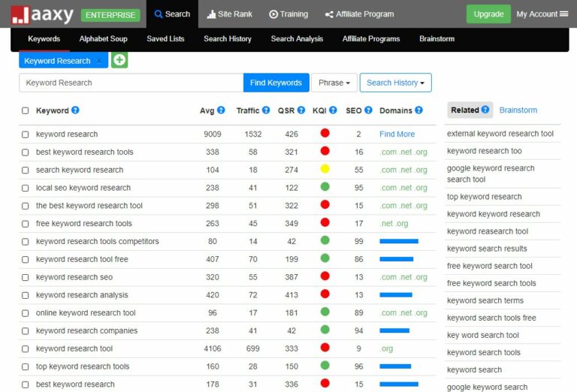This screenshot has width=577, height=392.
Task: Click blue domain bar for best keyword research
Action: tap(399, 384)
